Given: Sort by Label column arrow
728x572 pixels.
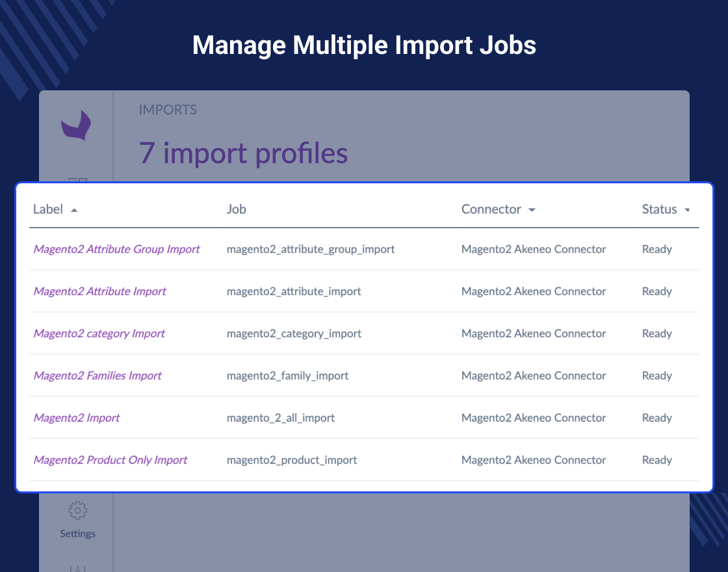Looking at the screenshot, I should coord(74,211).
